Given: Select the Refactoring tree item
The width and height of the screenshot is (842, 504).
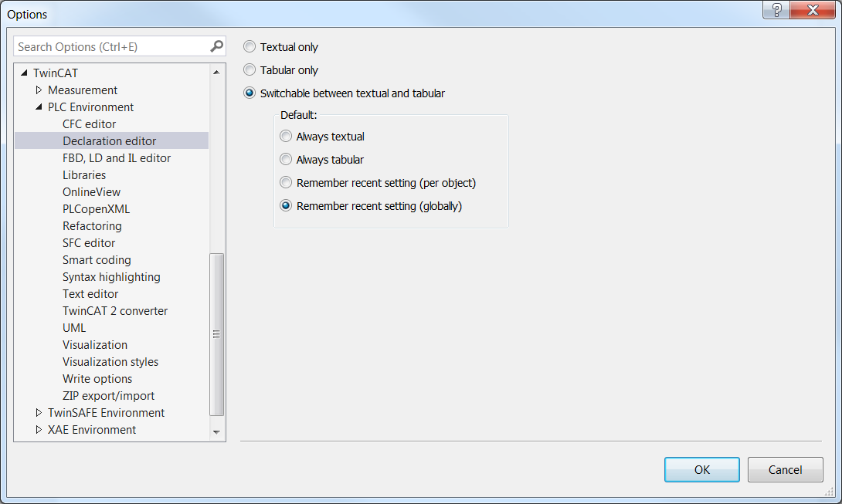Looking at the screenshot, I should point(92,226).
